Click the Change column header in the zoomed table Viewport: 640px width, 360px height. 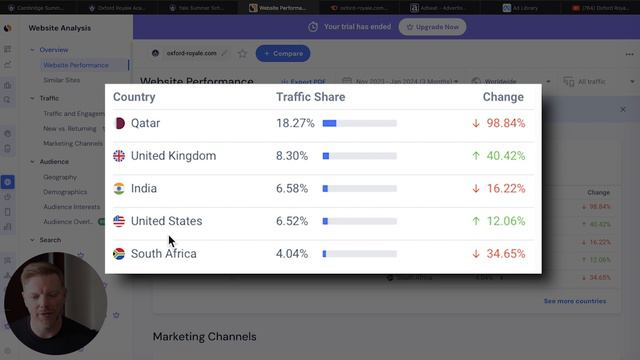[503, 97]
